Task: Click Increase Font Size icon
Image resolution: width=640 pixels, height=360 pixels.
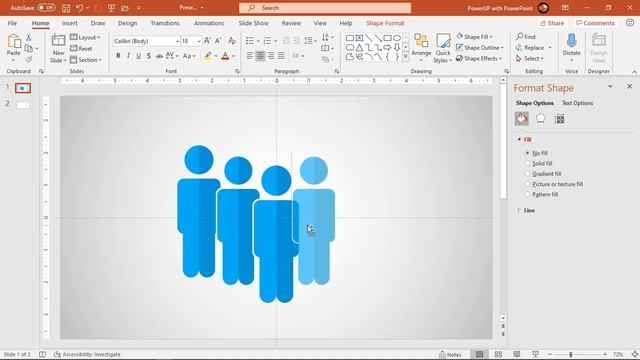Action: (x=207, y=41)
